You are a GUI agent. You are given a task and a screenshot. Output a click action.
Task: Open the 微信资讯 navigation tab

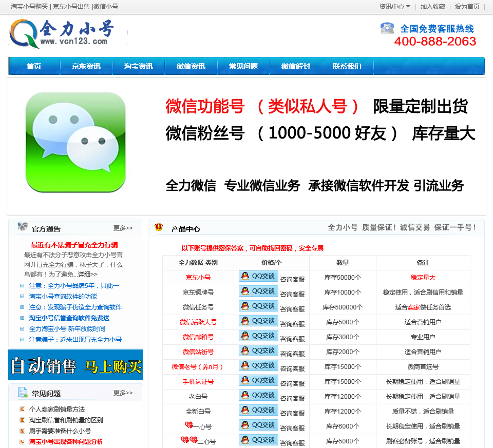191,66
